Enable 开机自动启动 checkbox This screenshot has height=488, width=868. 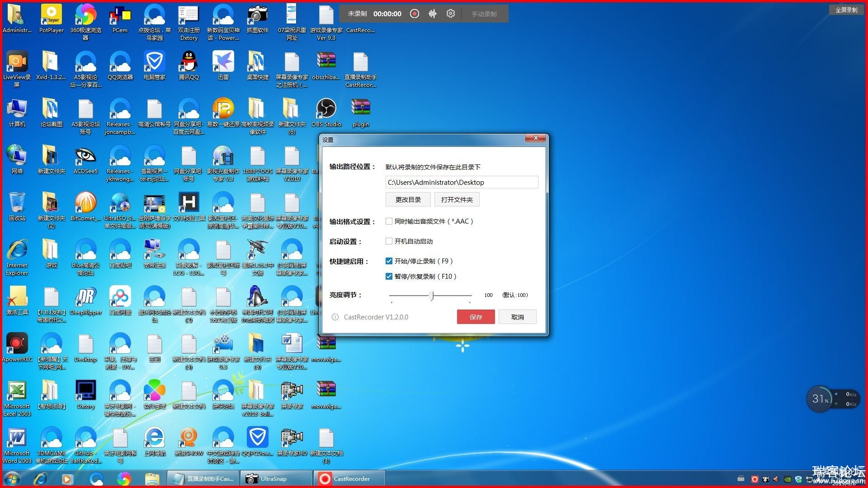(389, 241)
